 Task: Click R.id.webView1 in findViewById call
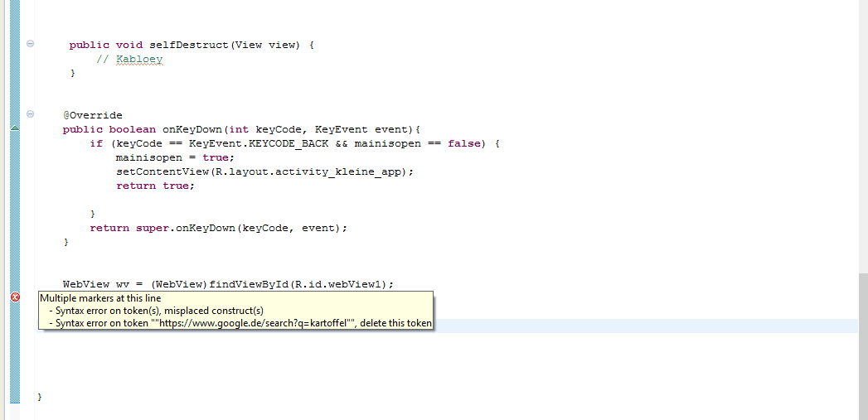338,284
